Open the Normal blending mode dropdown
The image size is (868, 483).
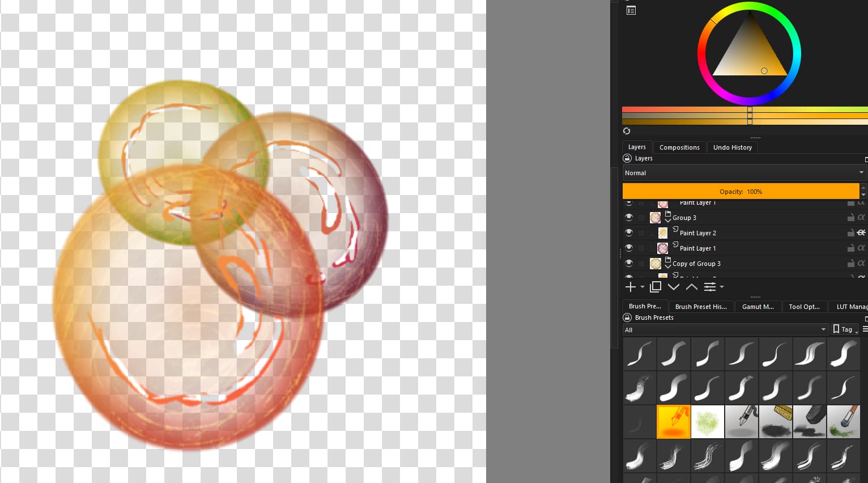[x=744, y=173]
